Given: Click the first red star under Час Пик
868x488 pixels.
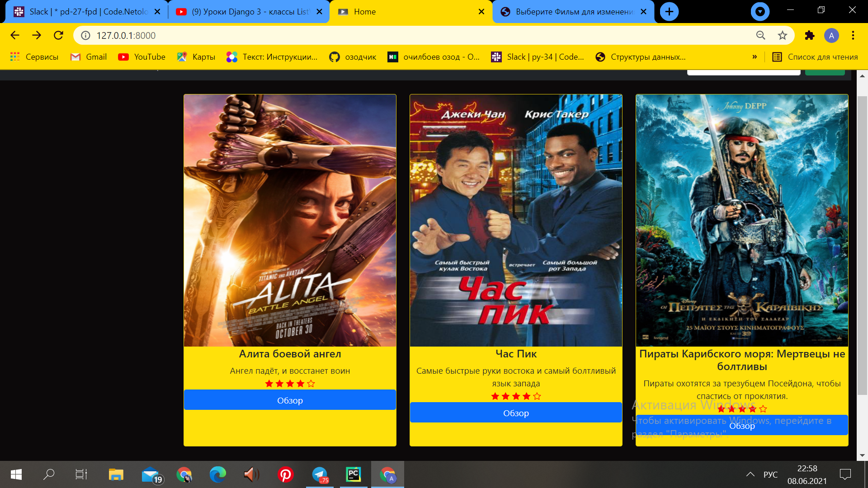Looking at the screenshot, I should point(495,396).
